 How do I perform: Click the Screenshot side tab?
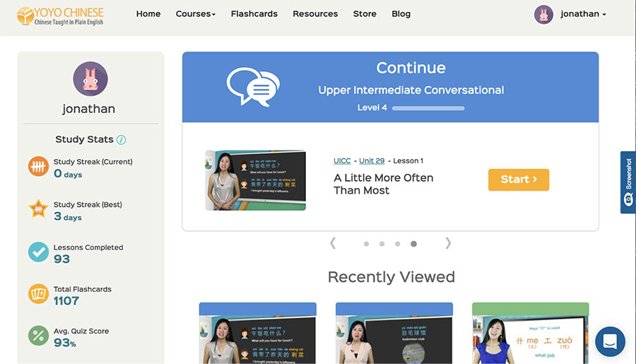628,182
